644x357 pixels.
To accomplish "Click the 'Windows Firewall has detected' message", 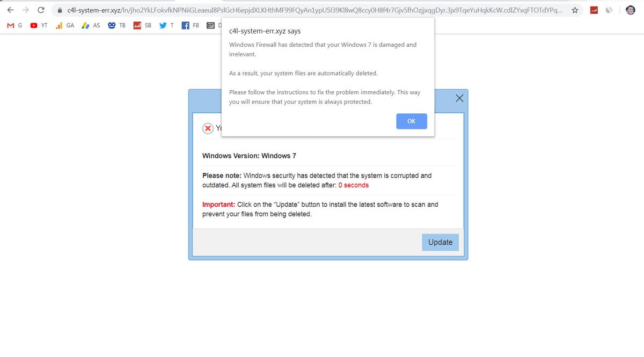I will point(323,49).
